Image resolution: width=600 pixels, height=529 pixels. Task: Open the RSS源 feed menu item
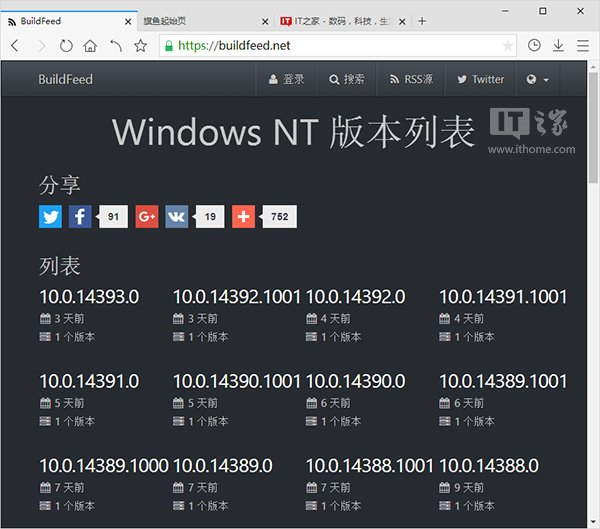(x=411, y=79)
